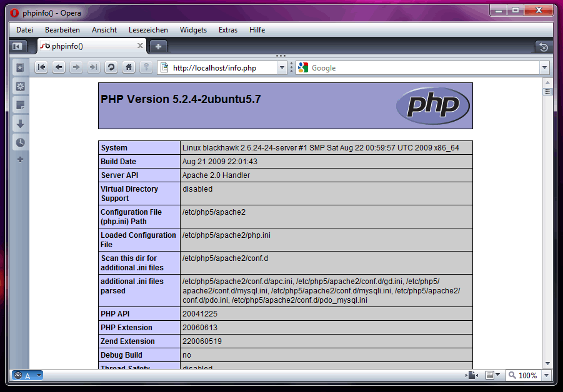Click the Configuration File (php.ini) Path label
The height and width of the screenshot is (392, 563).
(x=131, y=217)
